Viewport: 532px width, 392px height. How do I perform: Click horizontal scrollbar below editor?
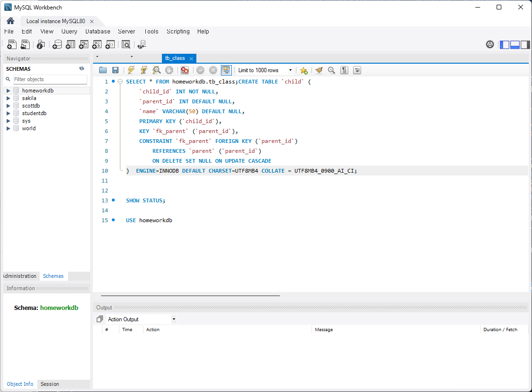190,296
